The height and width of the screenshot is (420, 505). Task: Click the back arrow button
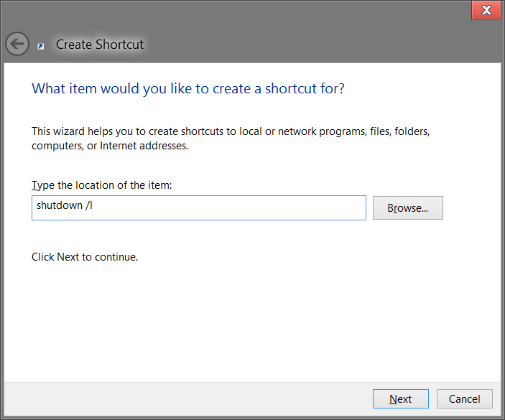pyautogui.click(x=17, y=44)
